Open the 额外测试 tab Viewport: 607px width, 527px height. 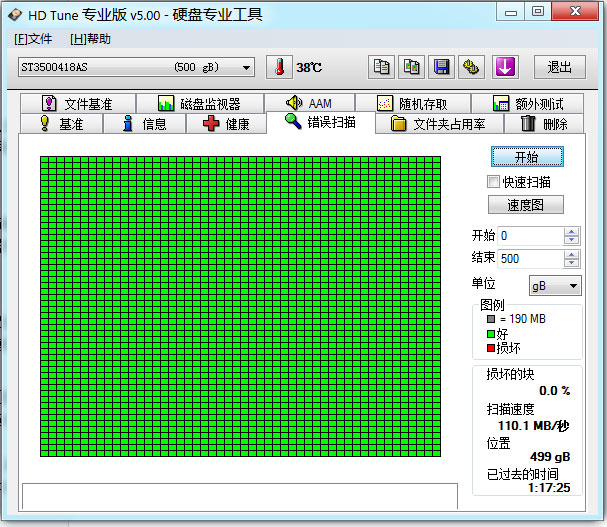pyautogui.click(x=528, y=103)
